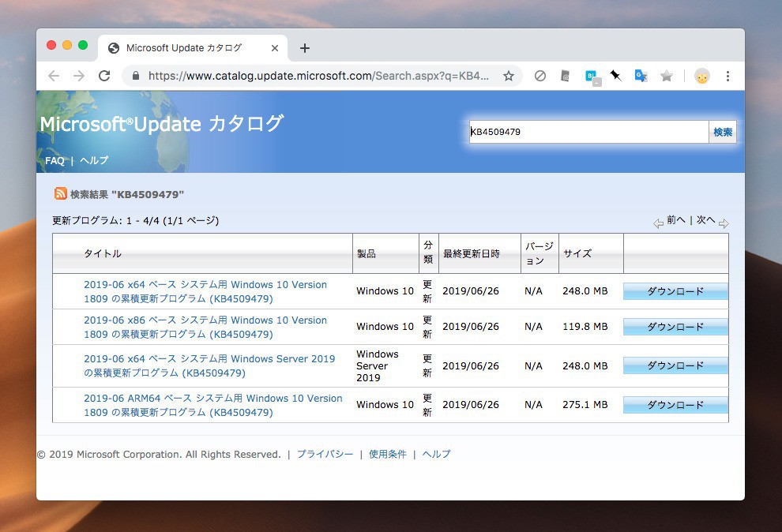Click the black pin extension icon

coord(615,75)
